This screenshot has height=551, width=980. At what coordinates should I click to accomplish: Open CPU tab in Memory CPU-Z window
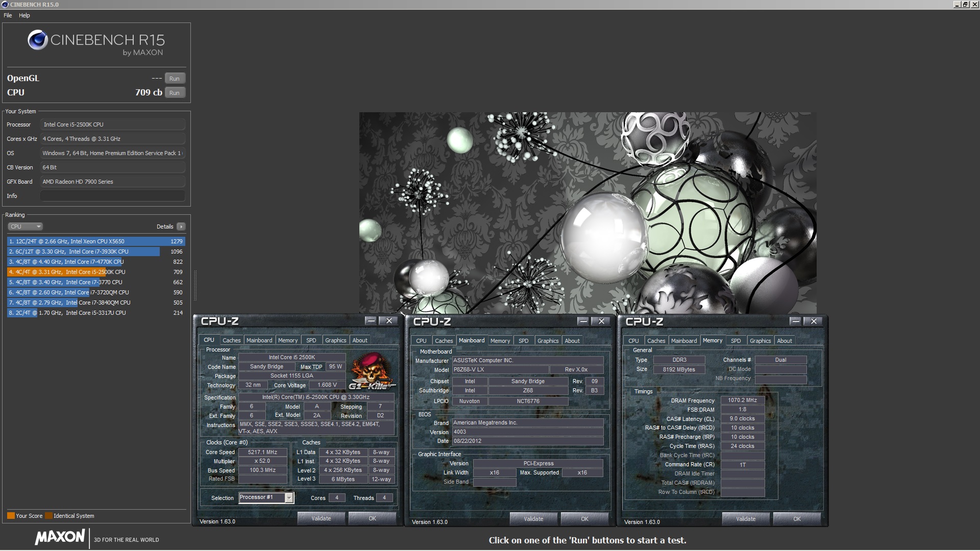click(633, 341)
